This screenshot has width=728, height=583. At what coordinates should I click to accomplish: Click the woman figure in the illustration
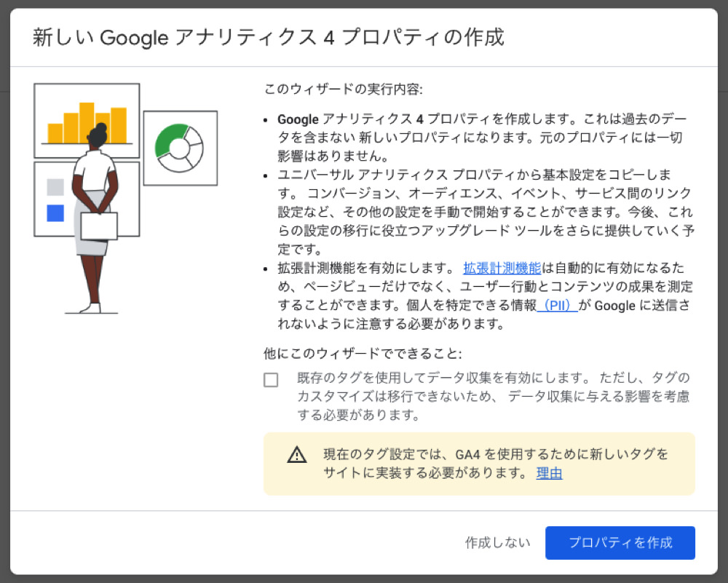95,218
